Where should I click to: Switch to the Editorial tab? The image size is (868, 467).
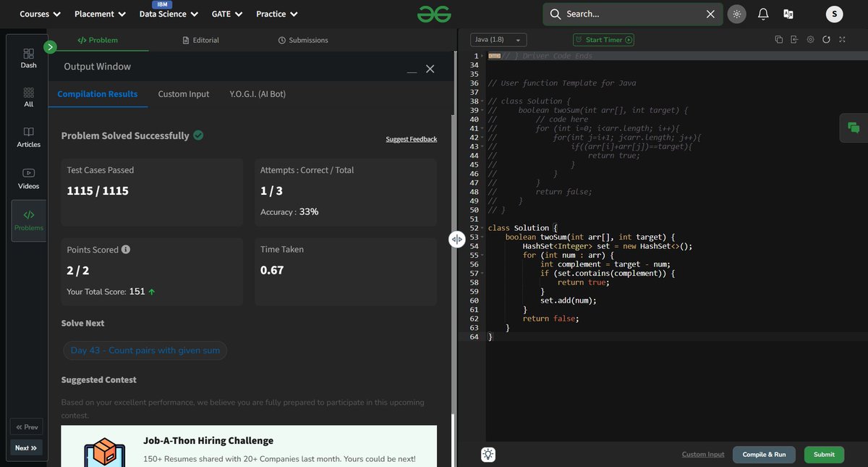[x=200, y=40]
